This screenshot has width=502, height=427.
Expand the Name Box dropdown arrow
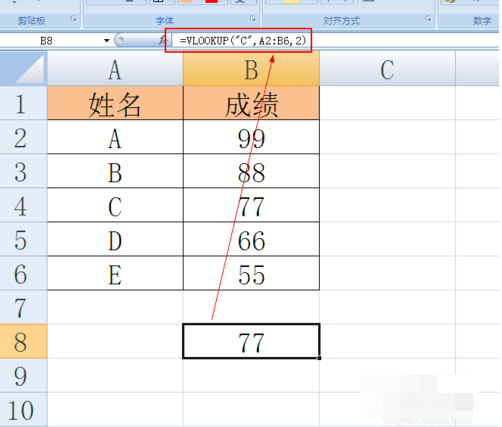107,41
